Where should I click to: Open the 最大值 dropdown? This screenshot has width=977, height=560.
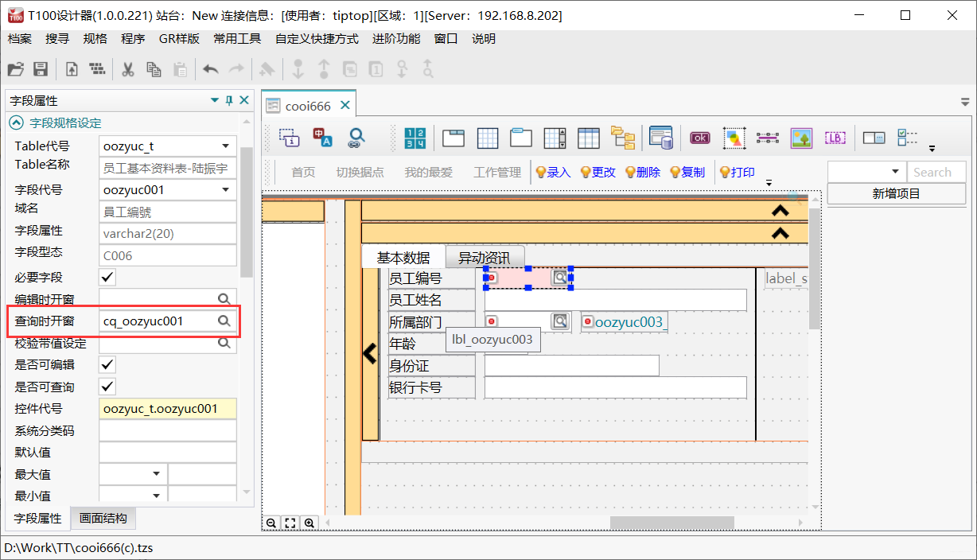(x=156, y=474)
